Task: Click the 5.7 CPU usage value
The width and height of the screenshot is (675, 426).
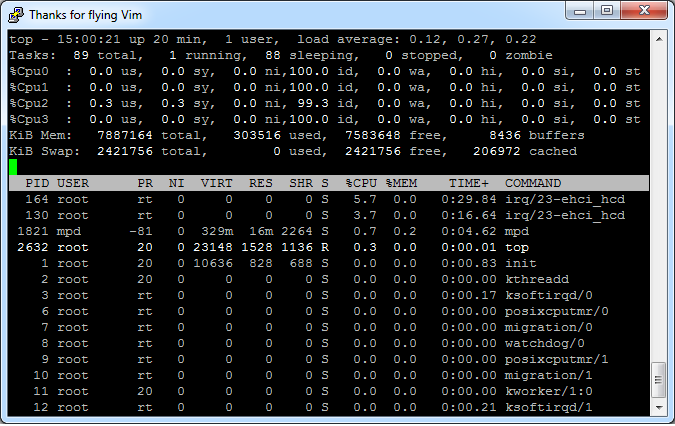Action: 365,199
